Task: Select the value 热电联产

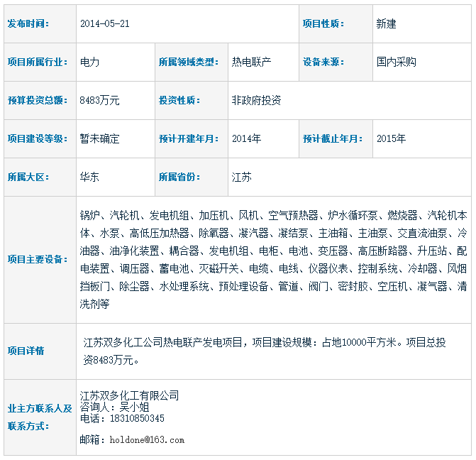Action: click(x=251, y=62)
